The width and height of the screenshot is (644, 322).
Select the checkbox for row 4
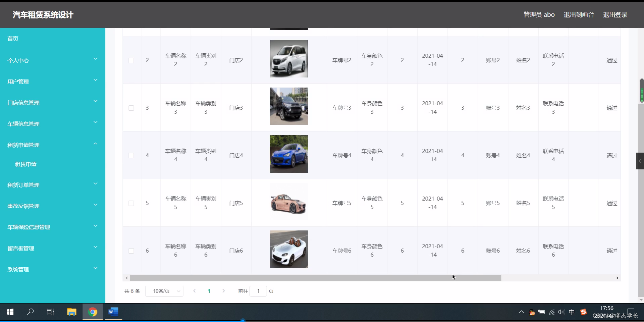point(131,156)
